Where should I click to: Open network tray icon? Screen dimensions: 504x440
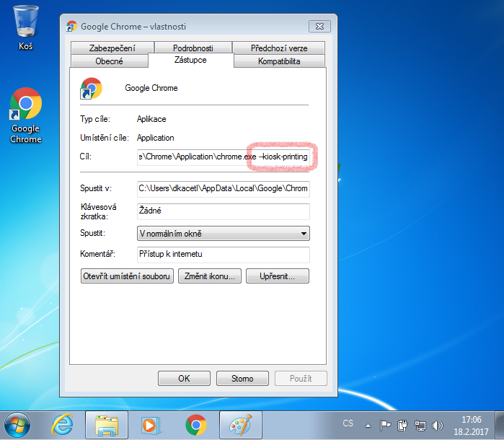pyautogui.click(x=420, y=426)
